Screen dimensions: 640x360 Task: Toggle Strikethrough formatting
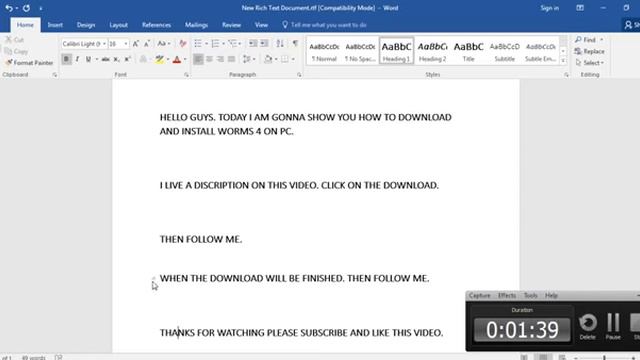click(105, 59)
